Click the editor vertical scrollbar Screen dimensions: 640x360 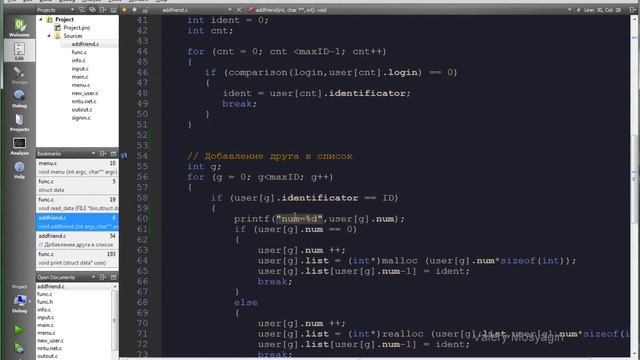[635, 180]
